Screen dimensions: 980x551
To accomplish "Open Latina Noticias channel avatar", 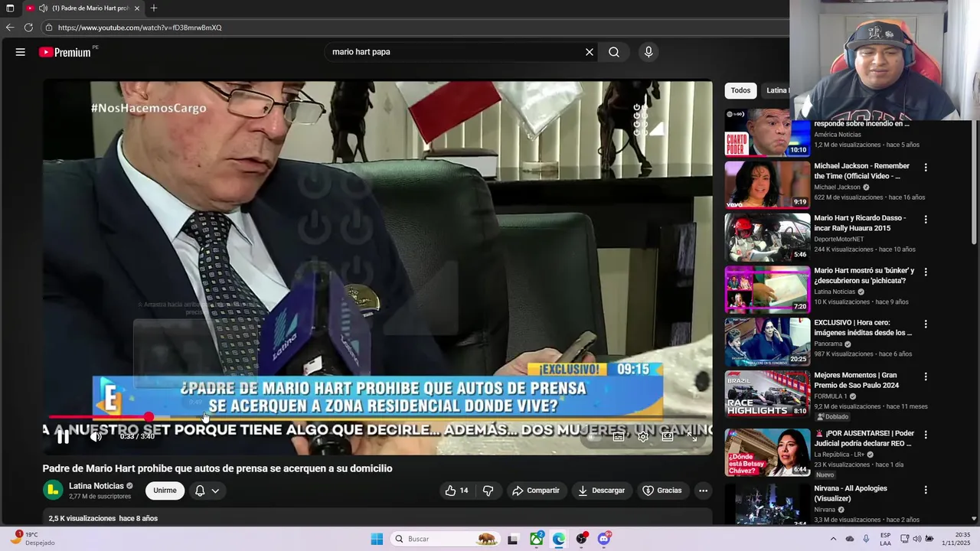I will (53, 491).
